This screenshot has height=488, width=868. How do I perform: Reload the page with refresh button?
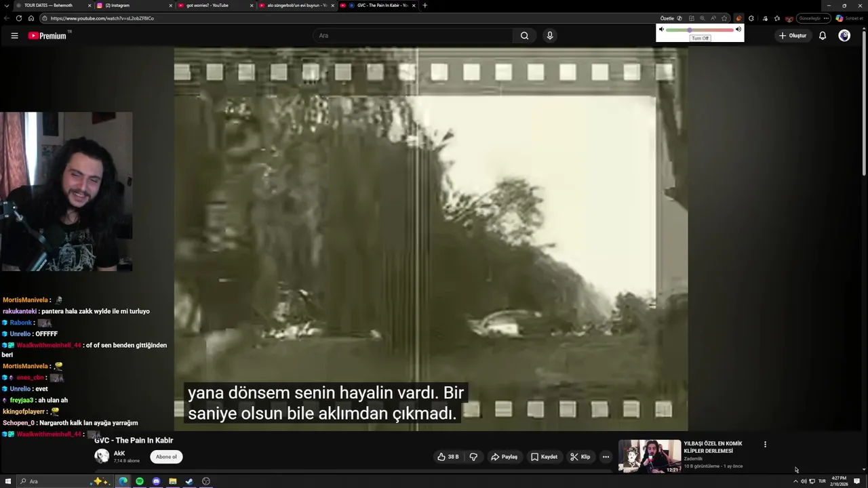click(x=18, y=18)
